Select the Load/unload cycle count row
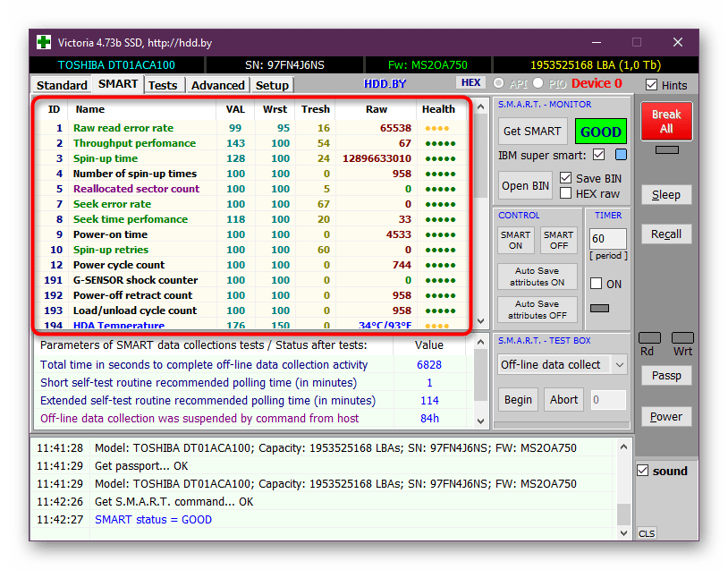Image resolution: width=728 pixels, height=570 pixels. point(250,311)
